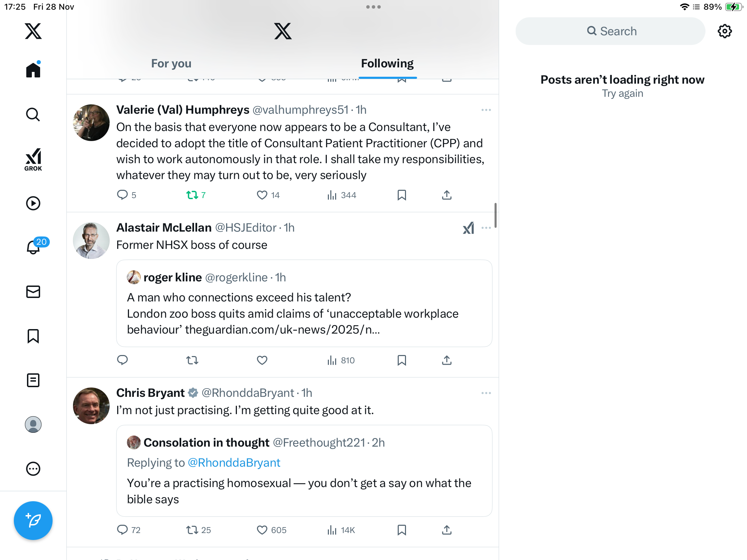Image resolution: width=747 pixels, height=560 pixels.
Task: Click the Search input field
Action: (610, 31)
